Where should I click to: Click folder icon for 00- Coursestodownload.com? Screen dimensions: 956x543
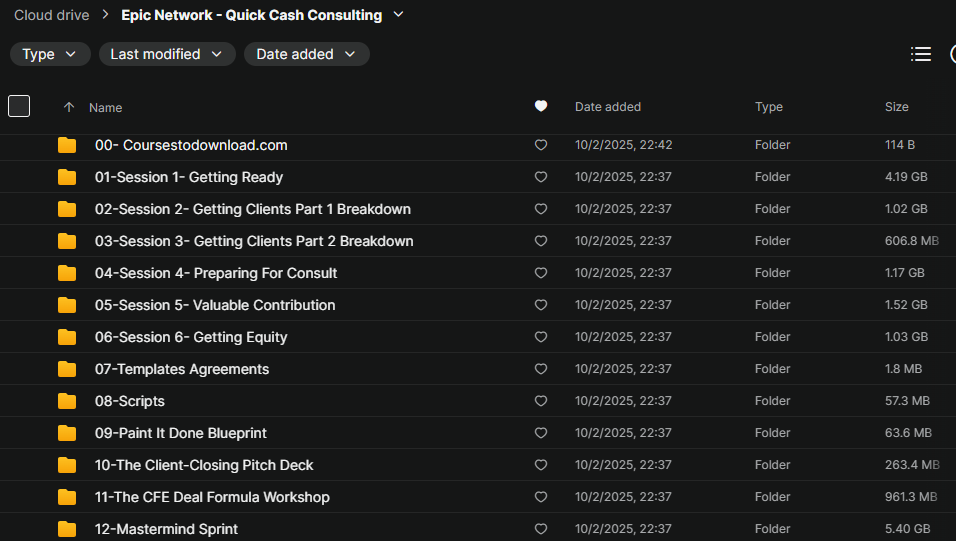(x=67, y=145)
